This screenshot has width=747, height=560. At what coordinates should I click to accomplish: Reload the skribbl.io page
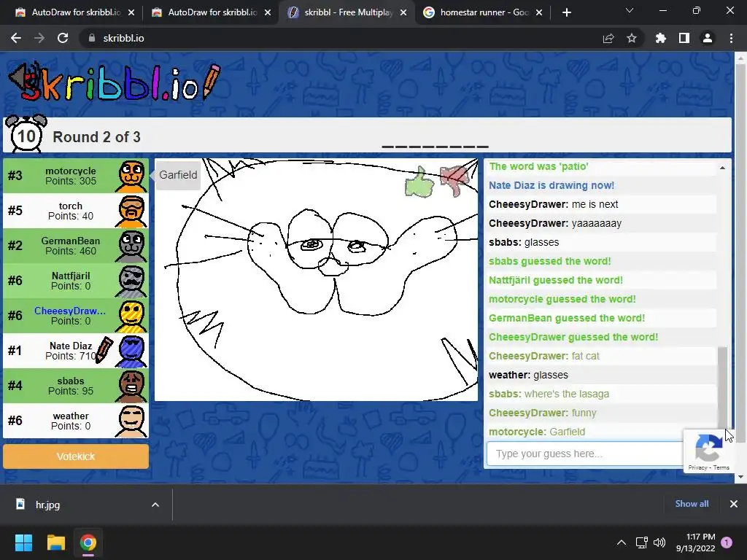63,38
